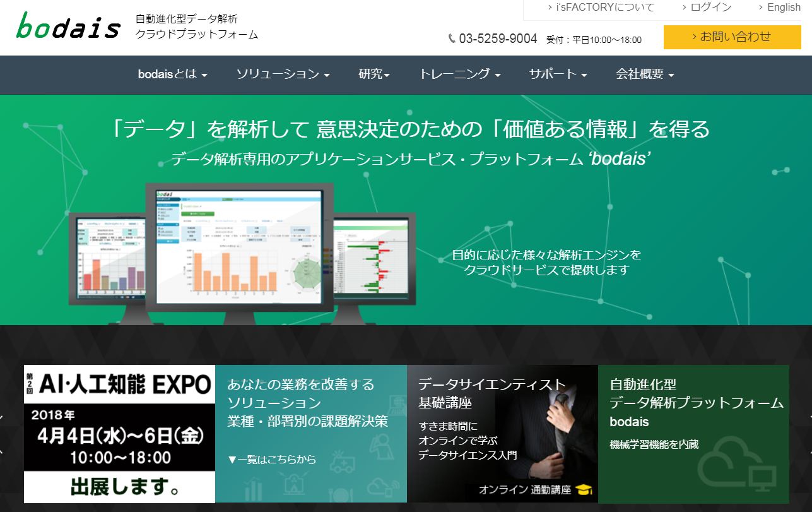Click the オンライン 通勤講座 label

pos(525,490)
